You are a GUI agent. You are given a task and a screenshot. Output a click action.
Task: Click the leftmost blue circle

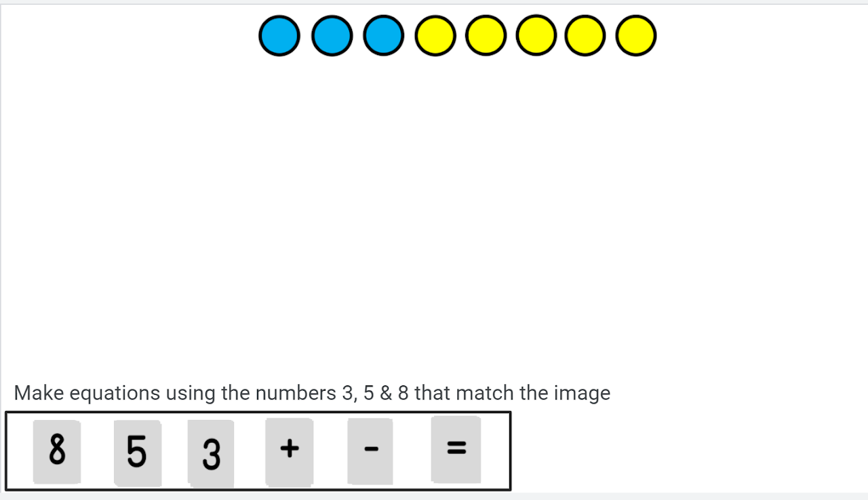tap(279, 36)
